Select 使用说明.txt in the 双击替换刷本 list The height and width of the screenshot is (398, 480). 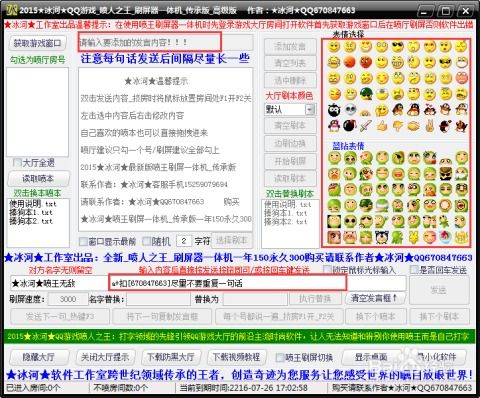[x=287, y=204]
